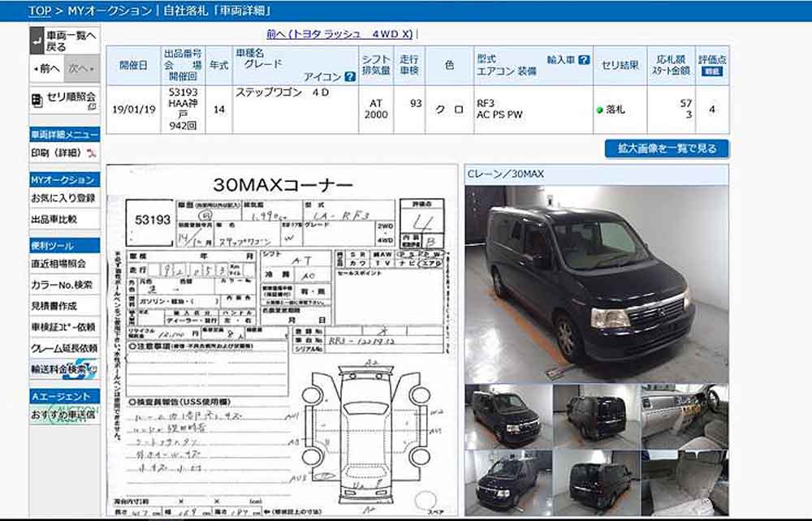Open クレーム延長依頼 sidebar item
The height and width of the screenshot is (521, 812).
(x=65, y=349)
